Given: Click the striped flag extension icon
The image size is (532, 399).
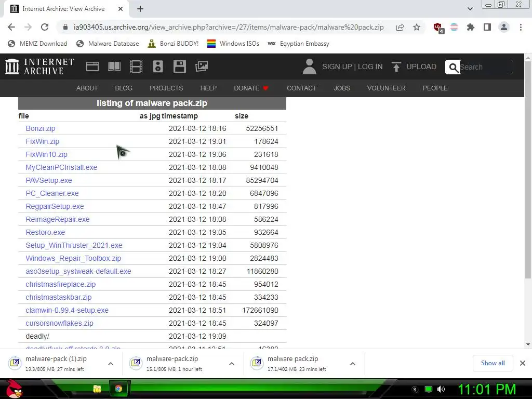Looking at the screenshot, I should click(454, 27).
